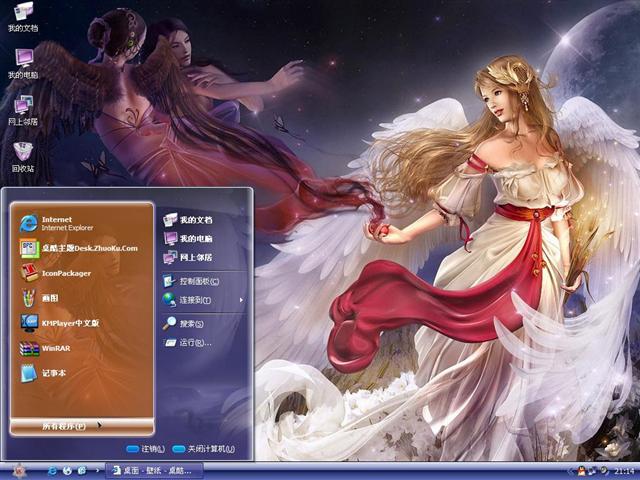640x480 pixels.
Task: Open 我的电脑 desktop icon
Action: (x=23, y=64)
